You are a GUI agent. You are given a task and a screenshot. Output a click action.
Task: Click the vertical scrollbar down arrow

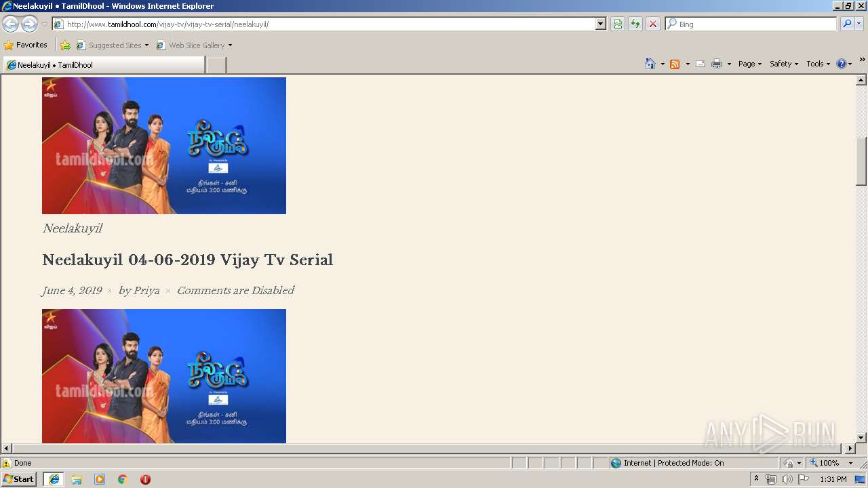click(861, 437)
